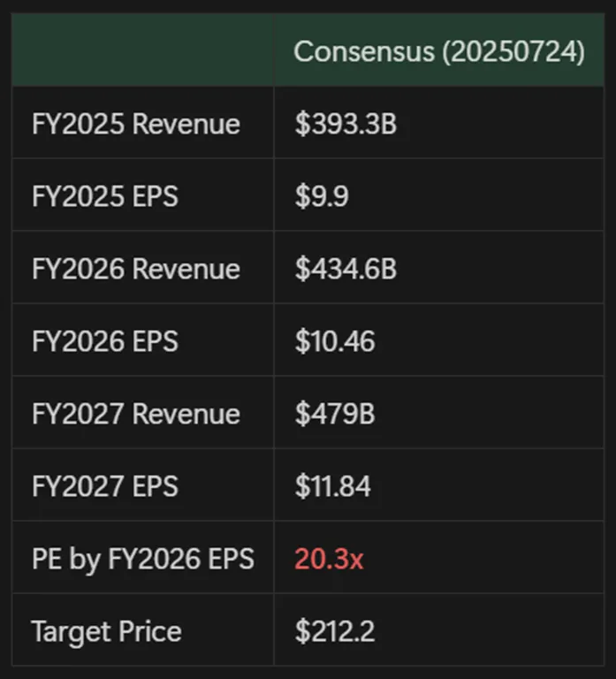Click the $11.84 EPS value
616x679 pixels.
(333, 486)
